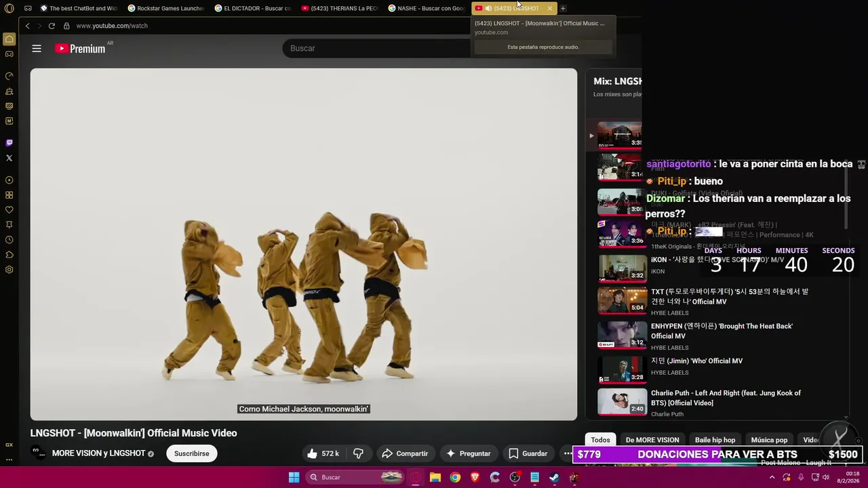The image size is (868, 488).
Task: Select the De MORE VISION chip
Action: pos(652,440)
